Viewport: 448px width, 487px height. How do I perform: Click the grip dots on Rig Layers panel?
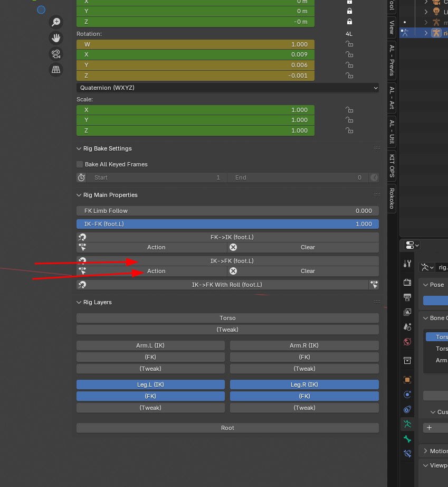377,302
